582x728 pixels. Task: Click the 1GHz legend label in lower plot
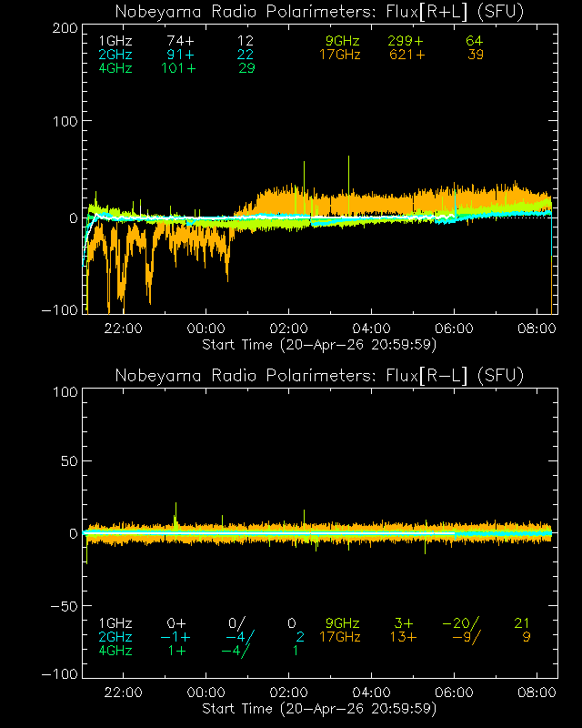(x=115, y=623)
